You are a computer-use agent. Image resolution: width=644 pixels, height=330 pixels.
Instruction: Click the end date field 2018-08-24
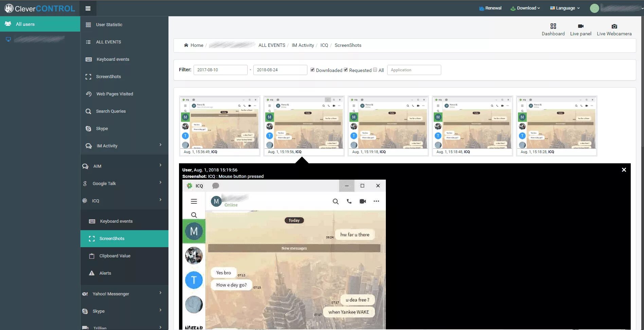click(x=280, y=70)
